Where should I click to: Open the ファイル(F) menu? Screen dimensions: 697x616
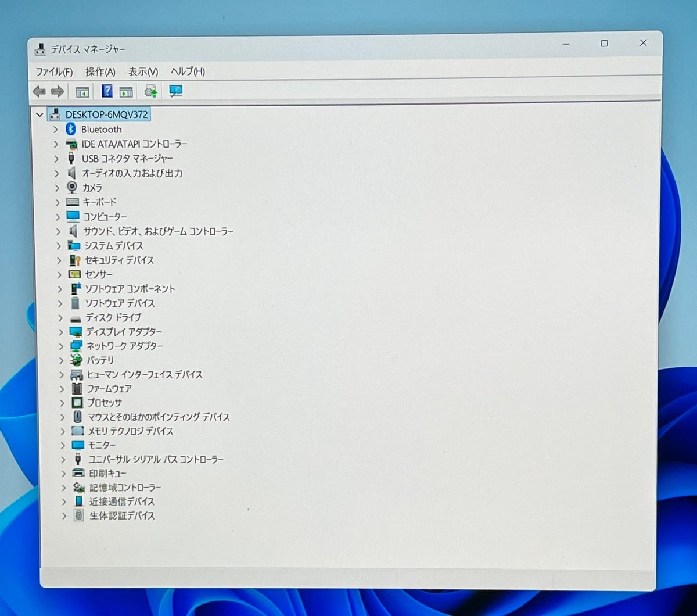click(x=54, y=72)
